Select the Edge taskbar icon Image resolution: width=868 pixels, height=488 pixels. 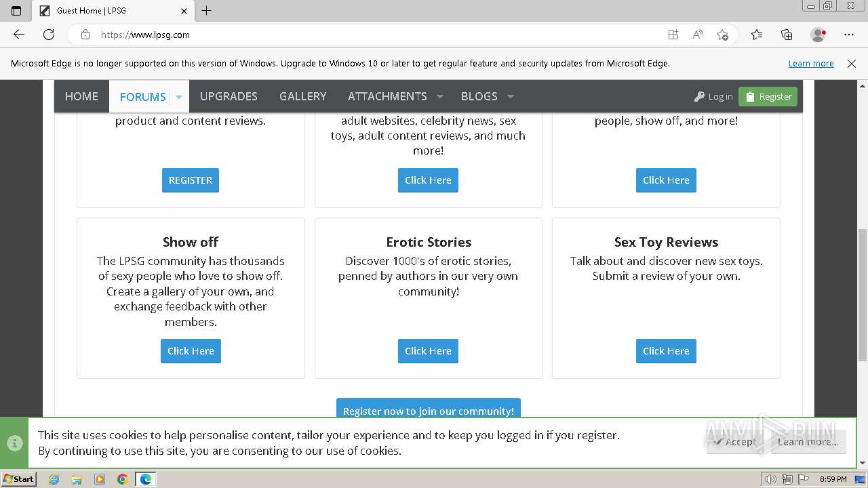click(146, 479)
